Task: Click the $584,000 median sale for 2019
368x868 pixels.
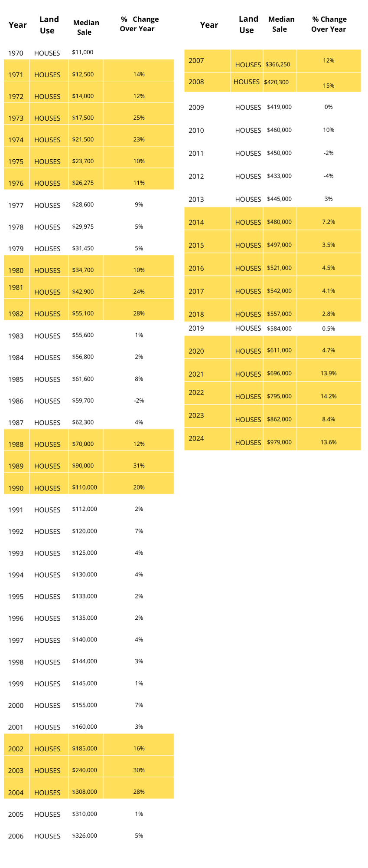Action: coord(279,329)
